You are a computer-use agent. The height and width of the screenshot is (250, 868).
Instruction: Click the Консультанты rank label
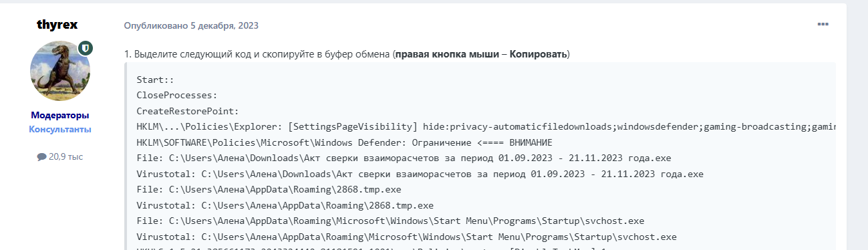(60, 129)
